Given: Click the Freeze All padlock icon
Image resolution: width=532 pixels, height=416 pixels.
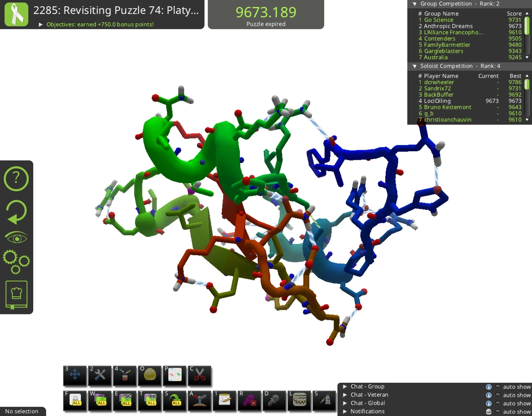Looking at the screenshot, I should coord(75,400).
